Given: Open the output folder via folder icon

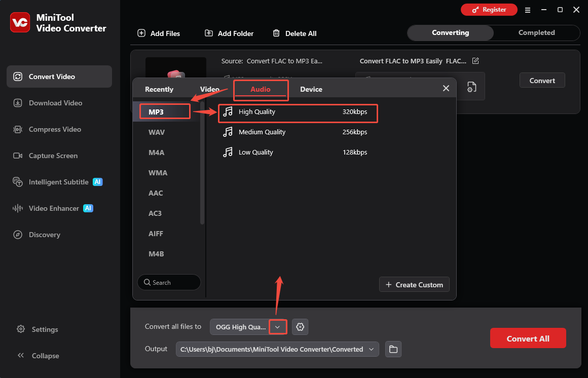Looking at the screenshot, I should tap(393, 349).
